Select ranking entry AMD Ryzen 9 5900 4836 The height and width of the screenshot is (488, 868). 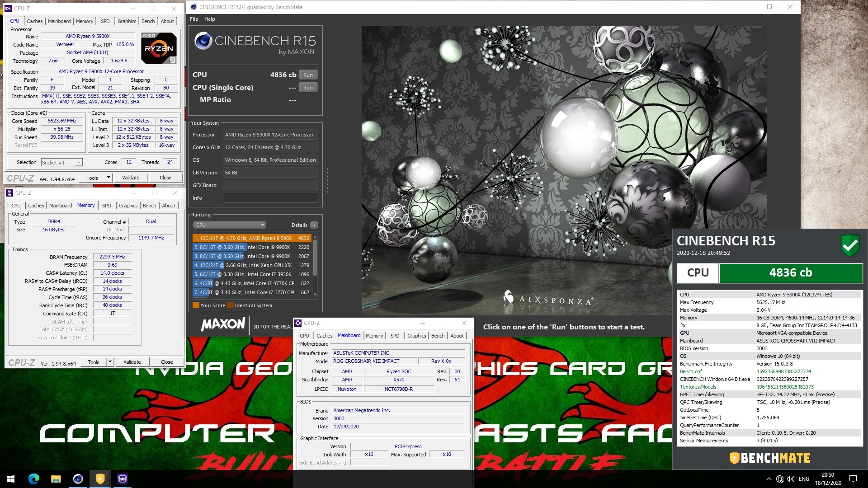[251, 238]
